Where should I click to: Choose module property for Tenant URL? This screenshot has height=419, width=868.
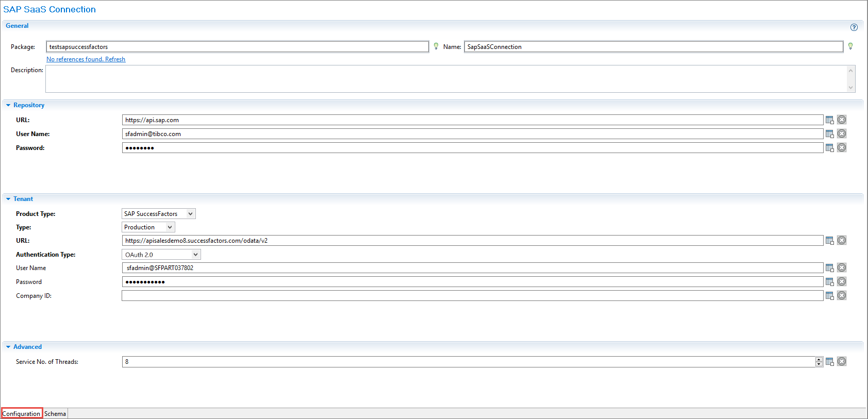[x=830, y=241]
